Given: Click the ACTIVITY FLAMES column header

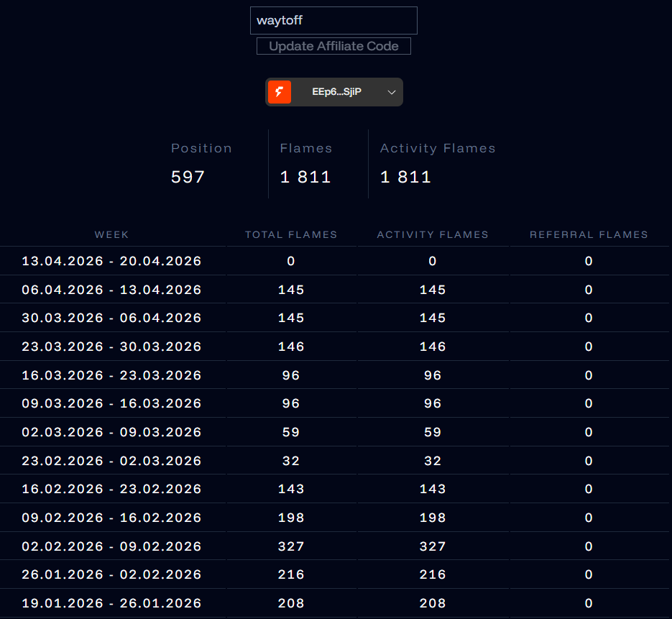Looking at the screenshot, I should pyautogui.click(x=433, y=234).
